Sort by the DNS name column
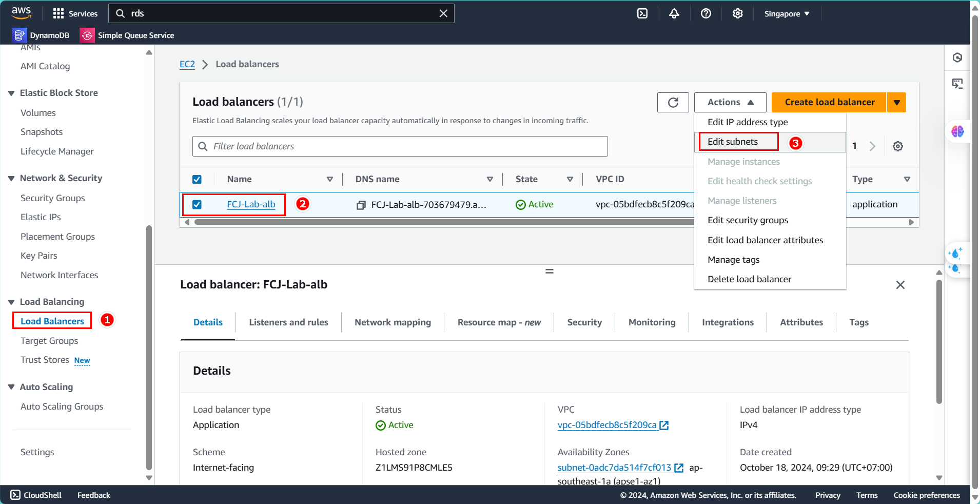 (x=490, y=179)
